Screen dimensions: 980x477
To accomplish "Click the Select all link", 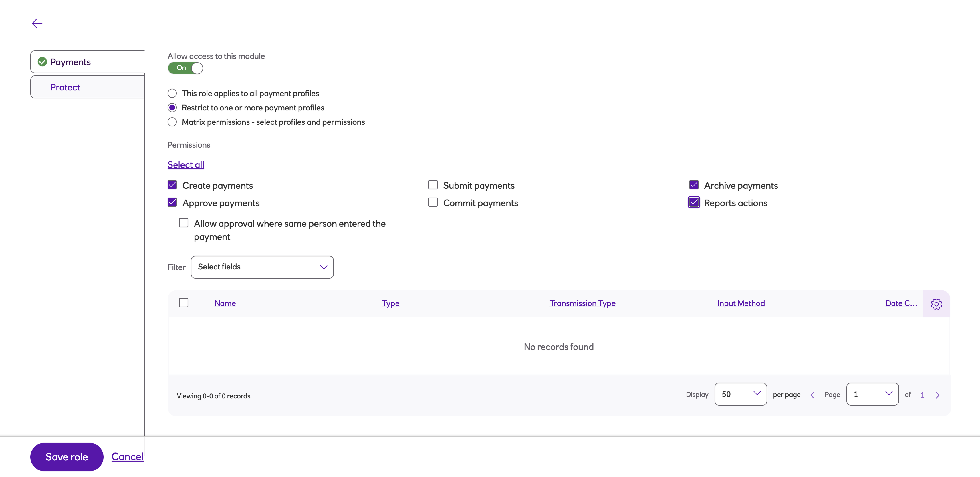I will tap(186, 165).
